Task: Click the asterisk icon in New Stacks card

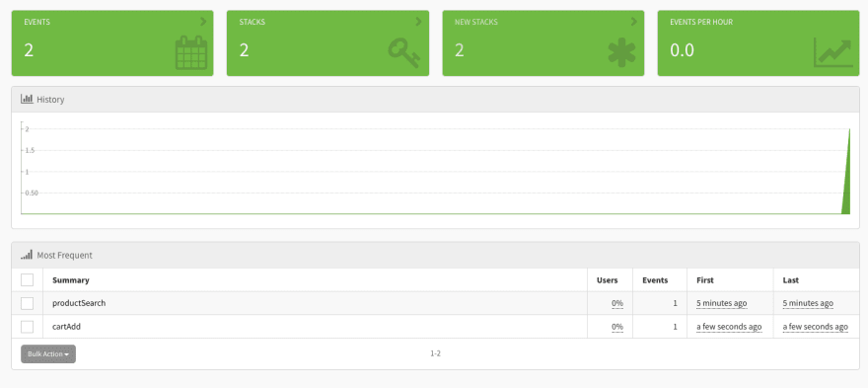Action: 621,52
